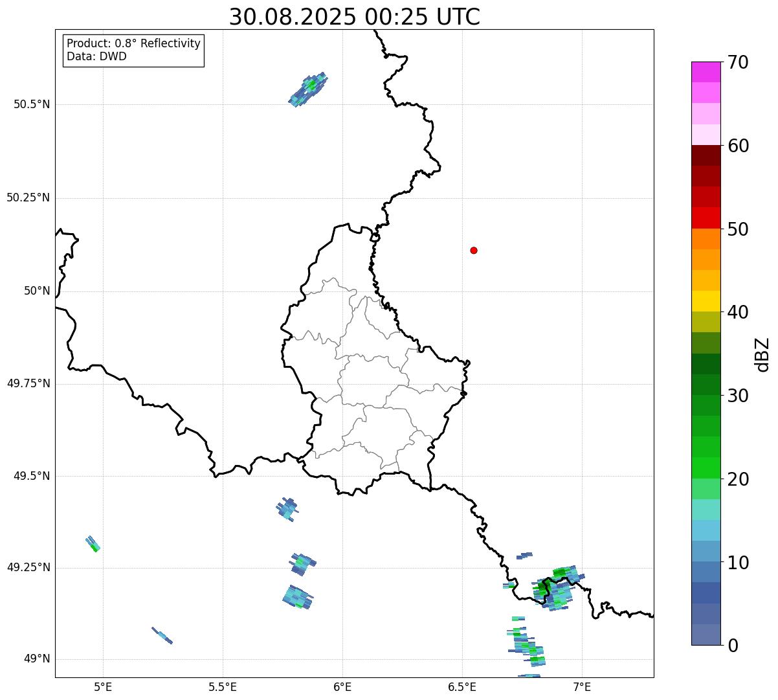Pick the dark maroon swatch just below 60

(706, 155)
